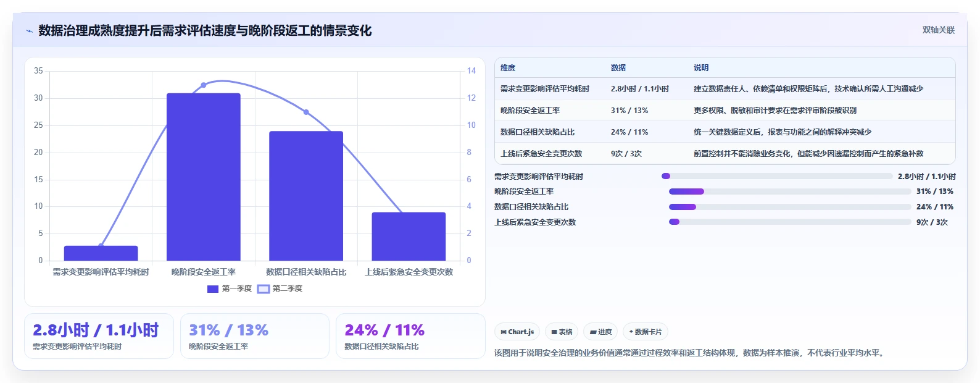
Task: Click the 数据 table column header
Action: [x=618, y=68]
